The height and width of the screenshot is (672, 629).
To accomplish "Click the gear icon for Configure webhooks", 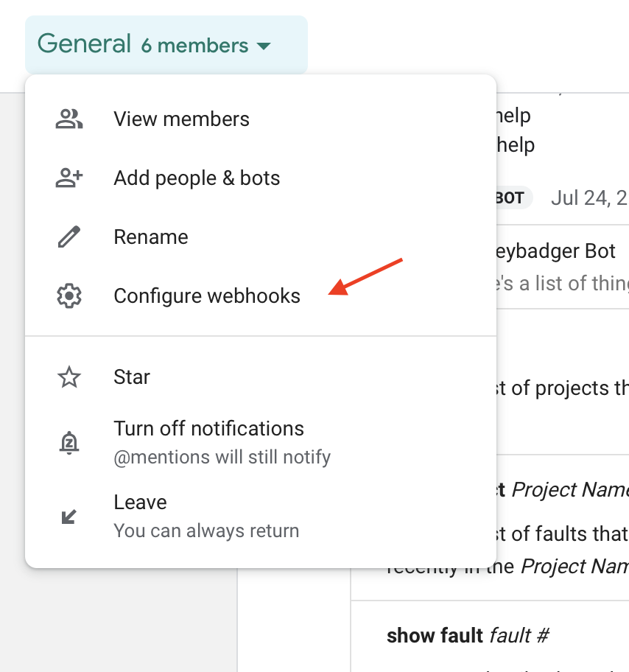I will tap(68, 295).
